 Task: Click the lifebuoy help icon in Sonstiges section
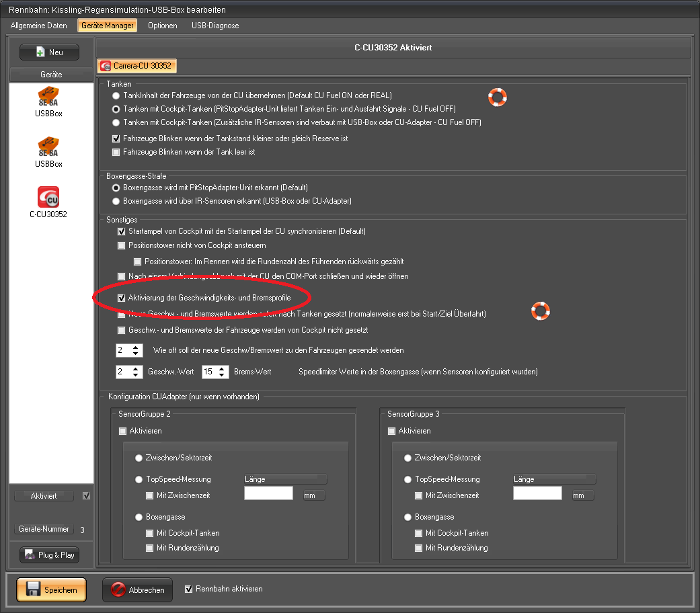(541, 311)
